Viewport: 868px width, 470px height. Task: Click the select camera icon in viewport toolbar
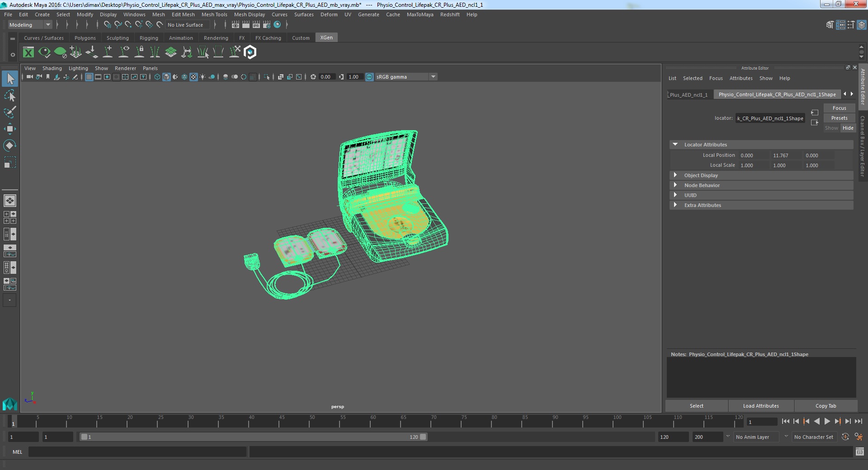tap(29, 77)
